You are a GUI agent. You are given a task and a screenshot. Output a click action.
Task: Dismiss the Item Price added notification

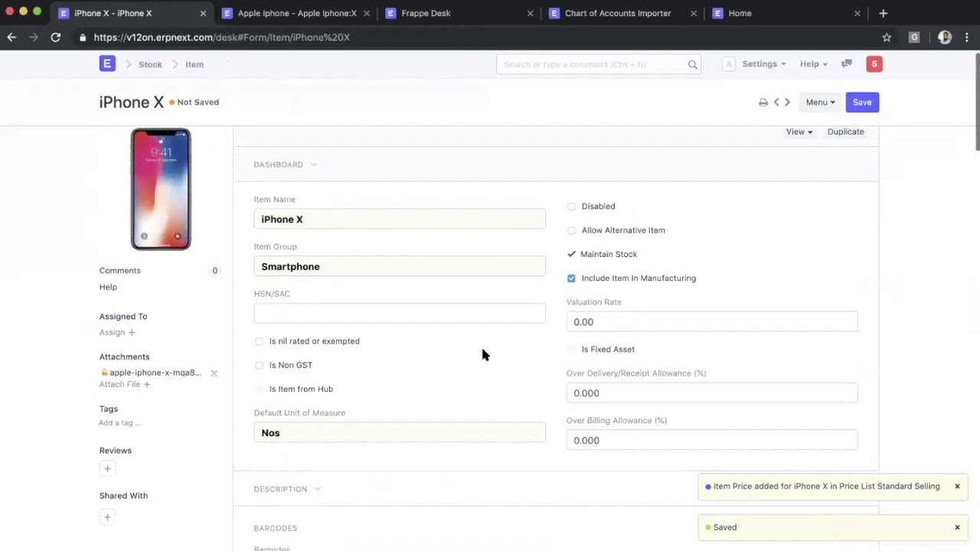(957, 487)
